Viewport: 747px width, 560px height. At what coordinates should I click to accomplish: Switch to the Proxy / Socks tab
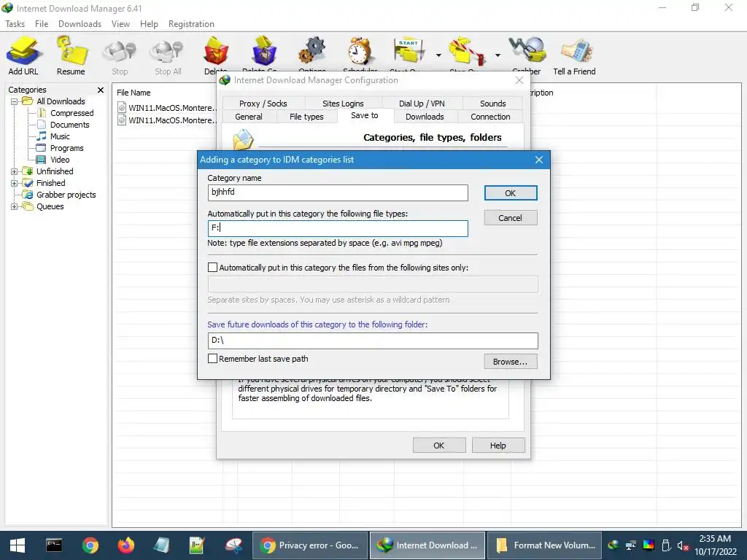[263, 104]
